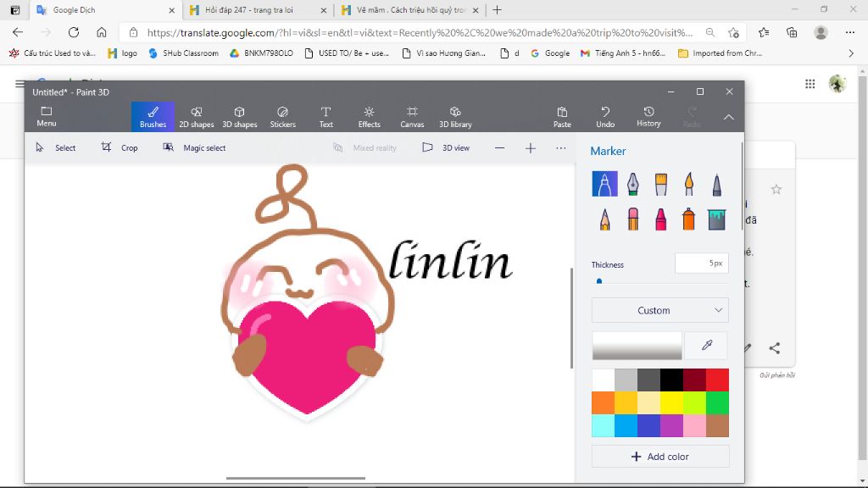This screenshot has width=868, height=488.
Task: Open a new browser tab
Action: (x=497, y=10)
